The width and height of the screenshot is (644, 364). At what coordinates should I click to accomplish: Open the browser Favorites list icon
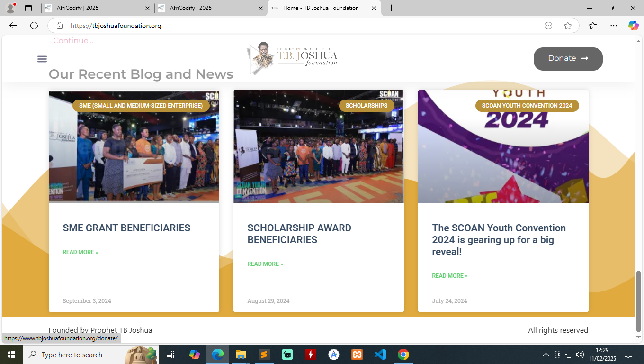[x=593, y=26]
